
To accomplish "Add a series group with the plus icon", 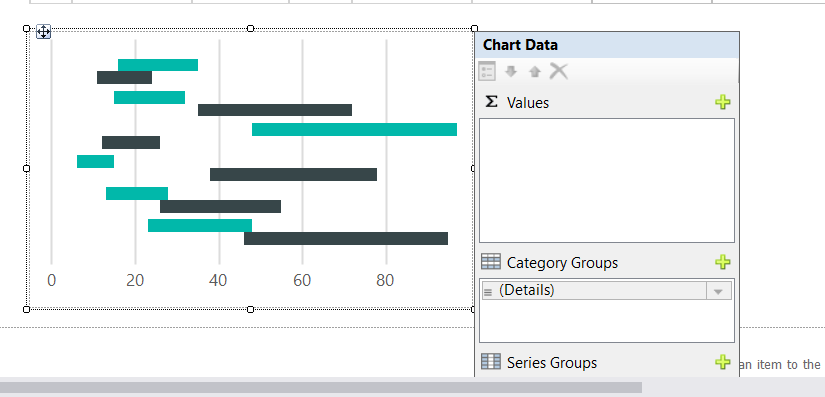I will (723, 362).
